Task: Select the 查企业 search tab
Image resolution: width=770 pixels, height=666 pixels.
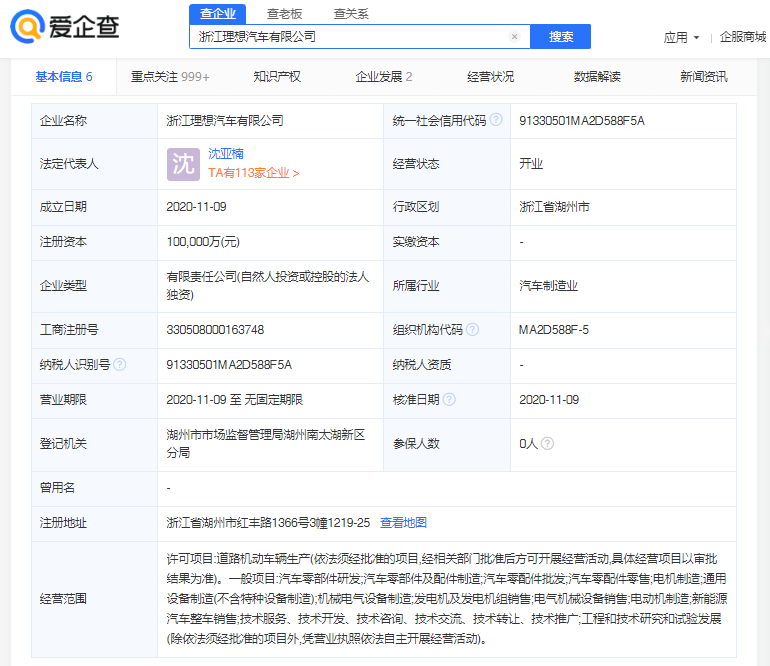Action: [x=218, y=14]
